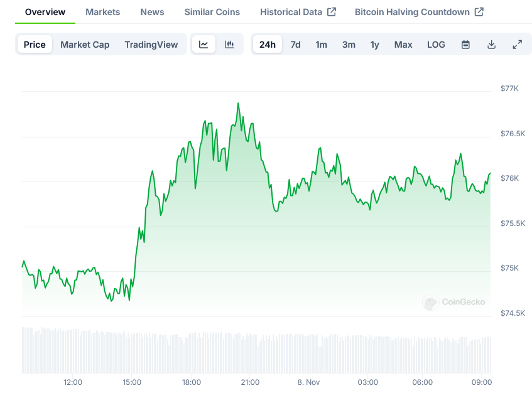The width and height of the screenshot is (532, 398).
Task: Switch to candlestick chart icon
Action: [229, 45]
